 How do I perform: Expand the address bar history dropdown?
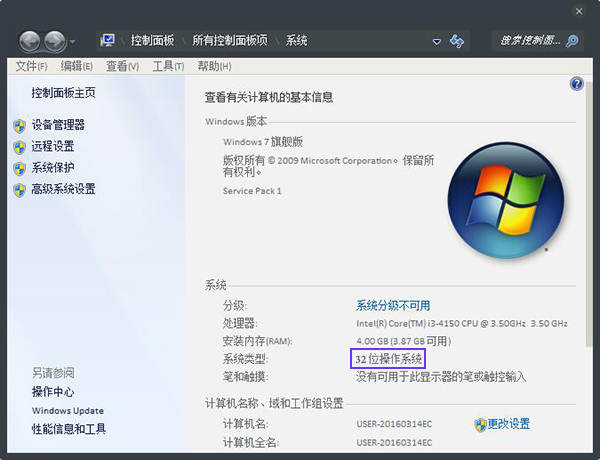pos(436,41)
